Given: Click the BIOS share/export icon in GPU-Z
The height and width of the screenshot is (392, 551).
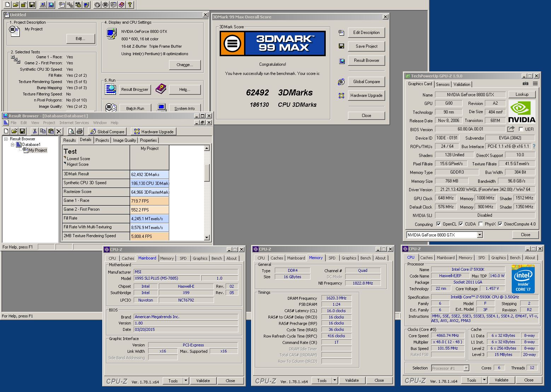Looking at the screenshot, I should coord(511,129).
